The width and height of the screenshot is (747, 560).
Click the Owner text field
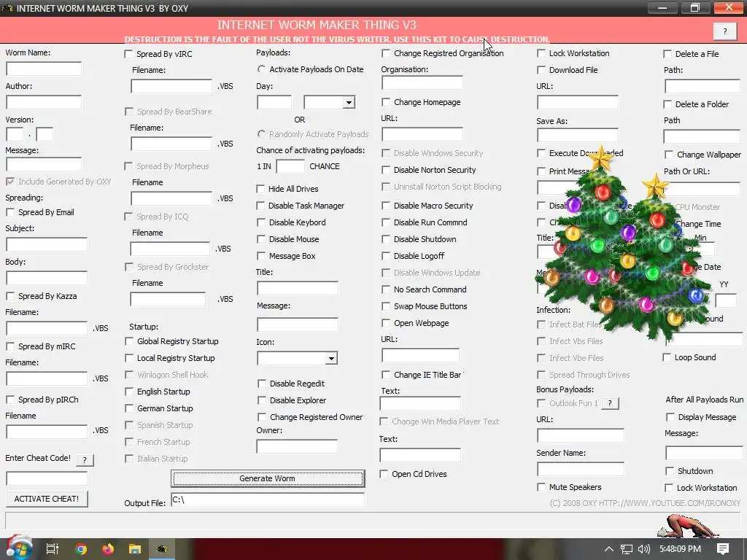pyautogui.click(x=298, y=446)
